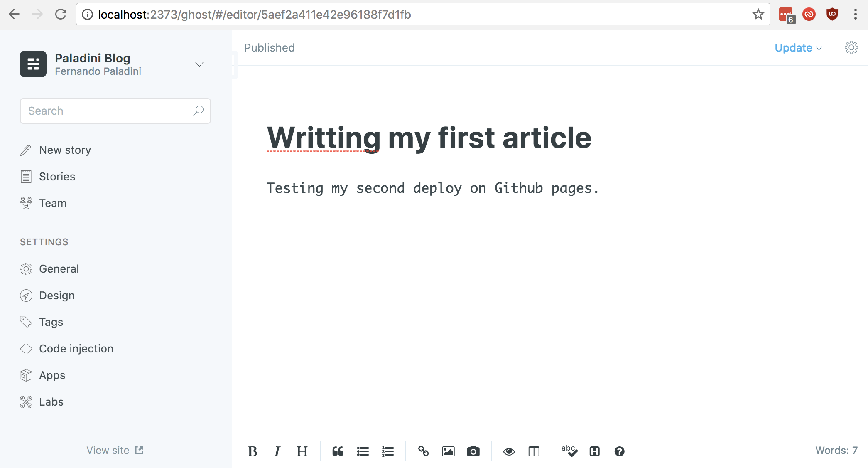Open the Stories menu item
This screenshot has height=468, width=868.
(x=57, y=177)
